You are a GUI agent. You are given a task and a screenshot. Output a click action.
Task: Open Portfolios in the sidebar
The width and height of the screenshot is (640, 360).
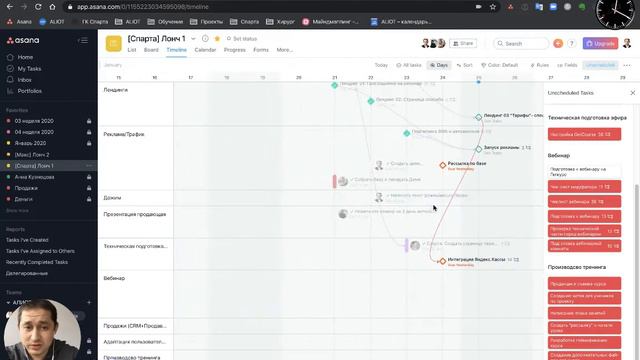[x=29, y=91]
